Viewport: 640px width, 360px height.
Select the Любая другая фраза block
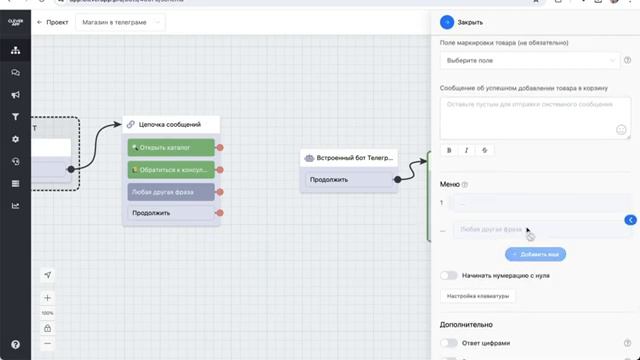pyautogui.click(x=171, y=192)
